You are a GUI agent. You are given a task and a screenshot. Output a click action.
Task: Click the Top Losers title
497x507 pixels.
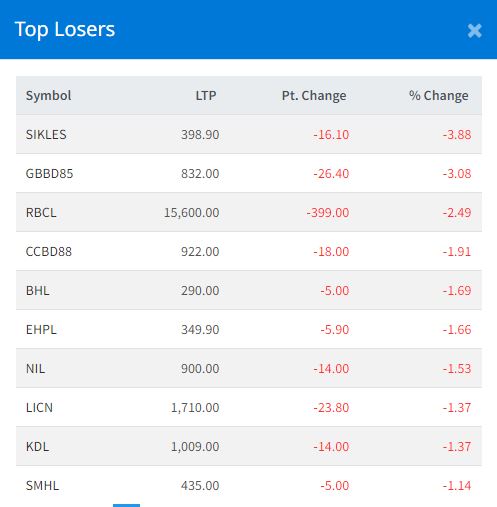65,29
